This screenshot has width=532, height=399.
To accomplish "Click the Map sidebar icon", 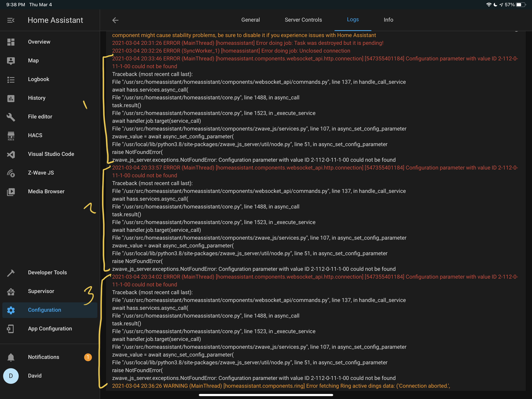I will (x=11, y=61).
